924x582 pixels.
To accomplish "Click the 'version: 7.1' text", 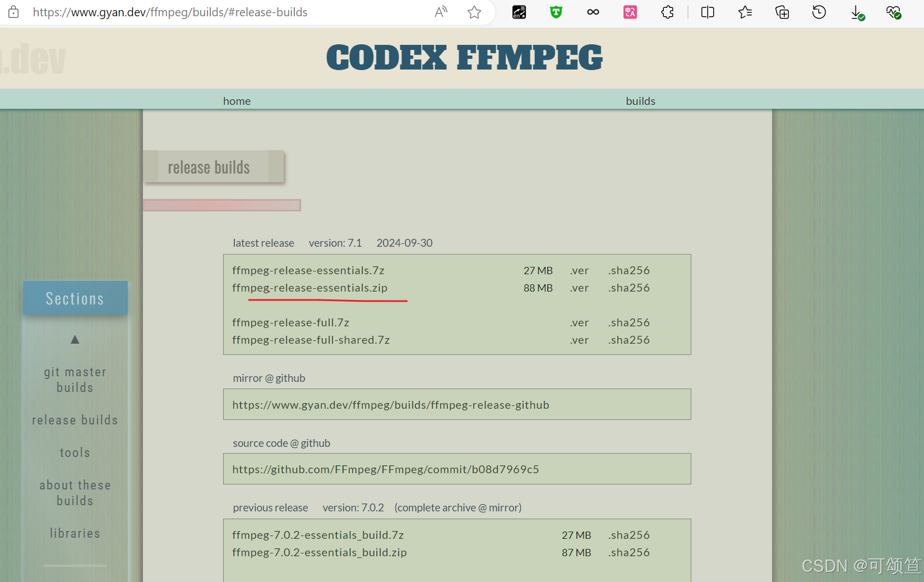I will click(x=335, y=243).
